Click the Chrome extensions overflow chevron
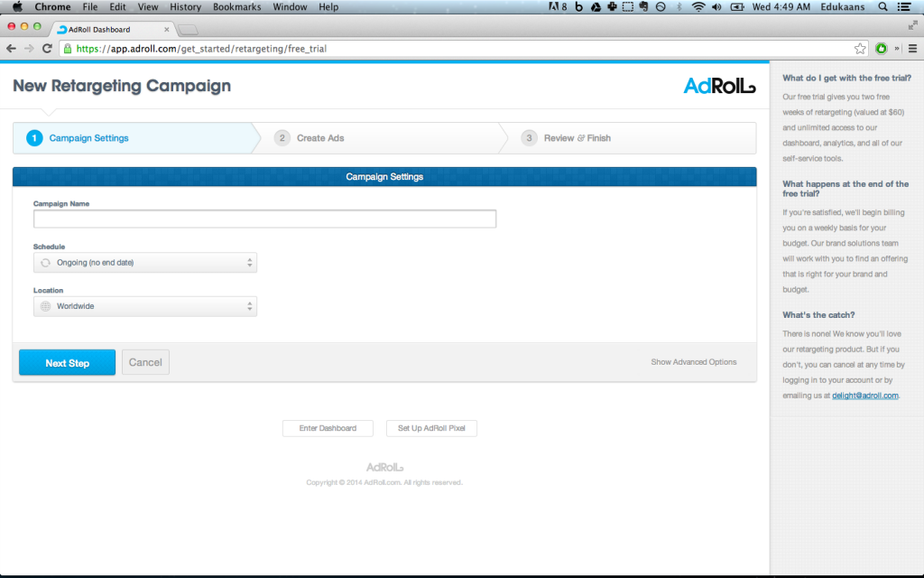The height and width of the screenshot is (578, 924). 897,49
